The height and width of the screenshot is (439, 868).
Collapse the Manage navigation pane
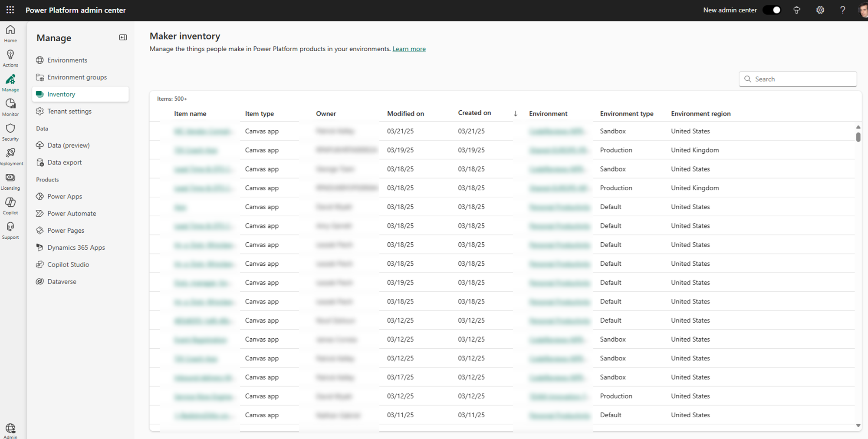click(123, 38)
